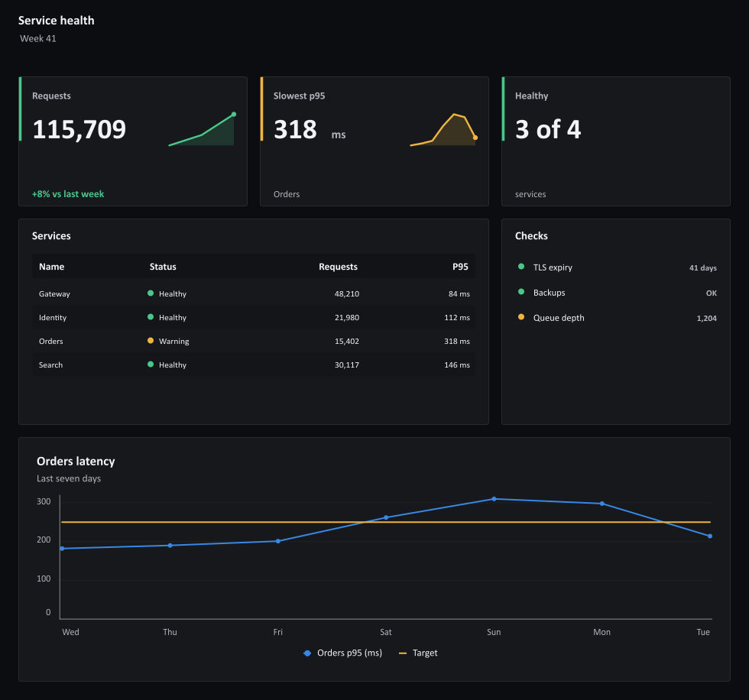Toggle the Target legend entry
This screenshot has height=700, width=749.
tap(418, 653)
